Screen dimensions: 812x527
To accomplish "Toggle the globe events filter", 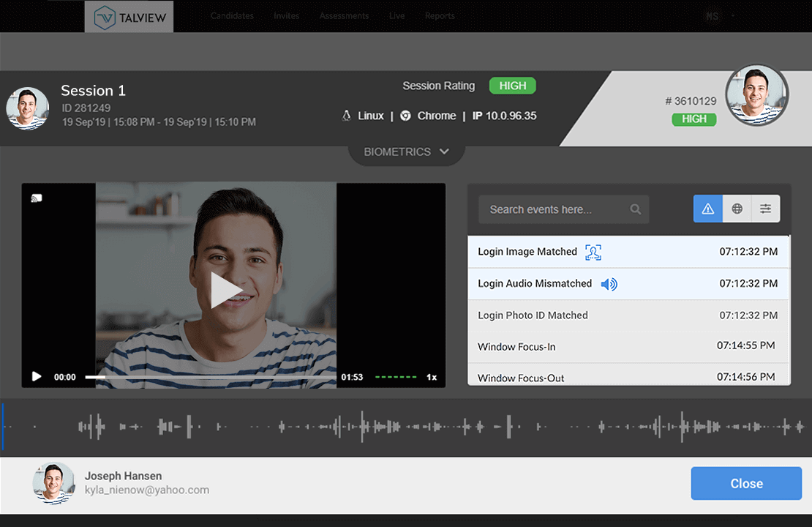I will point(737,209).
